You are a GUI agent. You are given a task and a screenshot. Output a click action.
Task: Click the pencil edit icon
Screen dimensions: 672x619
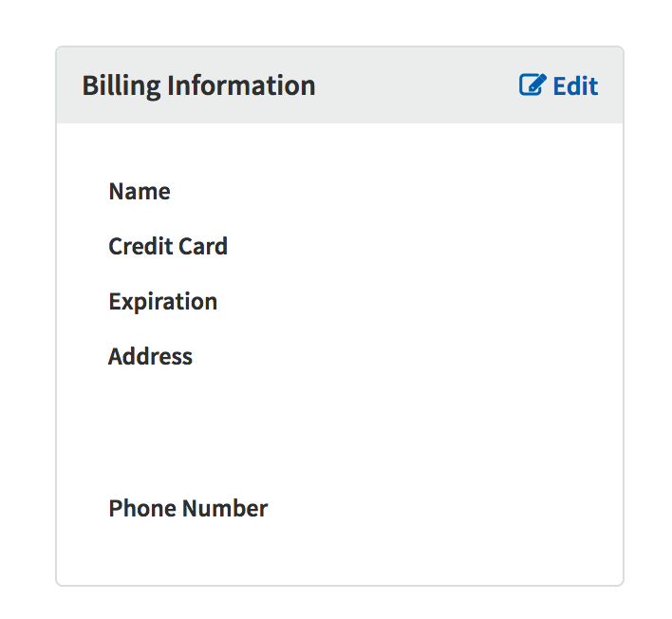(532, 85)
